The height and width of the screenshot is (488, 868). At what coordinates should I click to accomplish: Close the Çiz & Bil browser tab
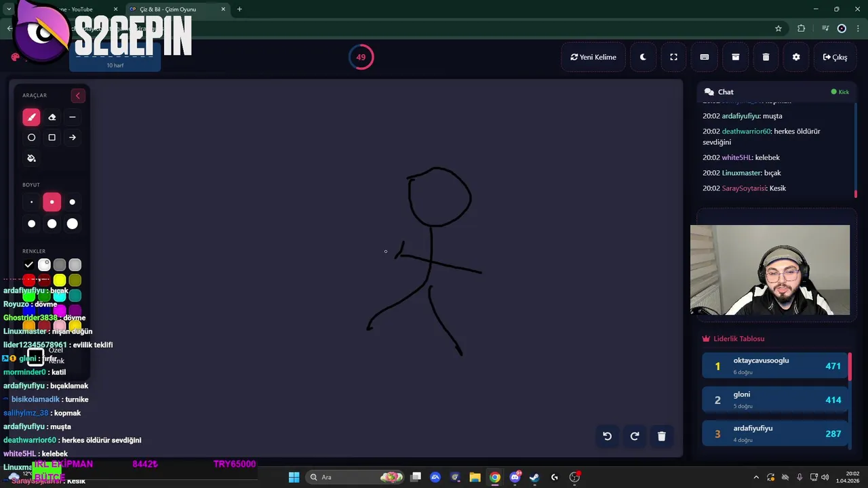[224, 9]
